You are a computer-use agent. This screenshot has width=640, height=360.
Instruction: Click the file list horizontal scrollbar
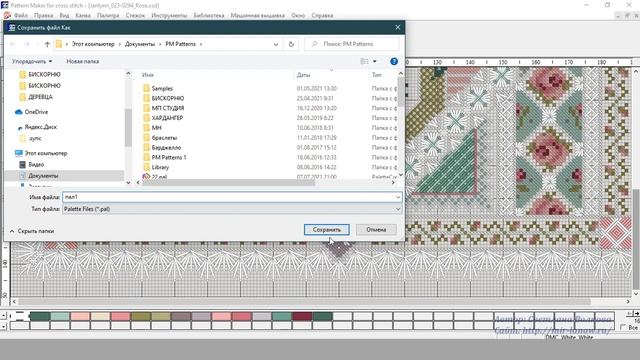(x=229, y=182)
